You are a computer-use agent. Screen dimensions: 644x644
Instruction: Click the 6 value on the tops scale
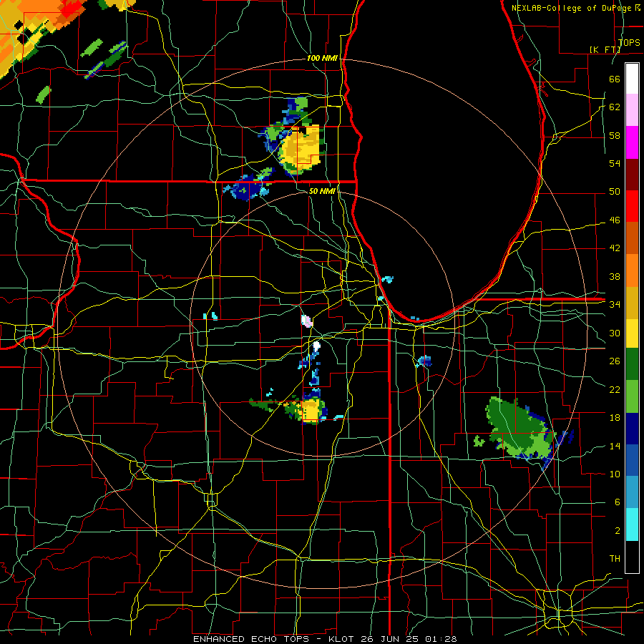617,502
